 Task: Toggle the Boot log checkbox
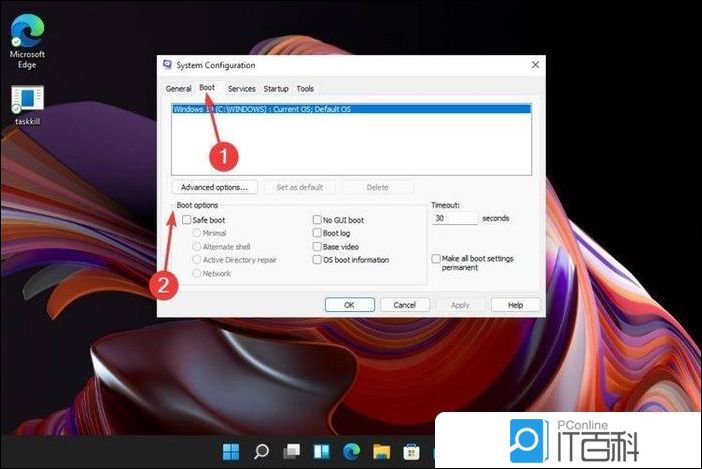click(x=317, y=233)
